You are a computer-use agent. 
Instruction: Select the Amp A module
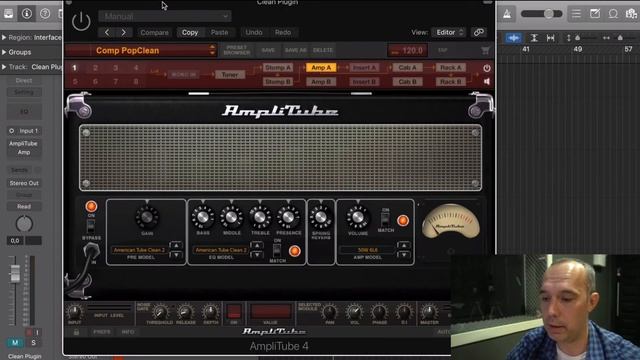tap(321, 67)
